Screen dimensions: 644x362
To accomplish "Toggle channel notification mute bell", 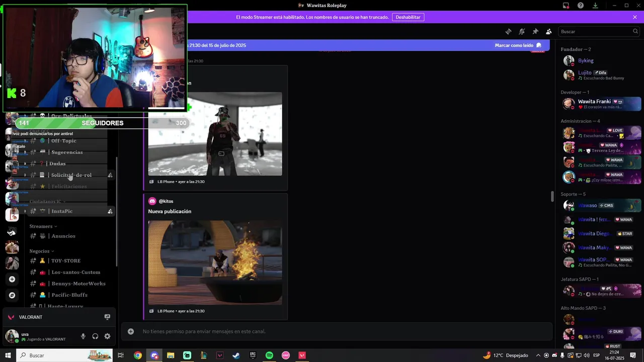I will (x=522, y=31).
